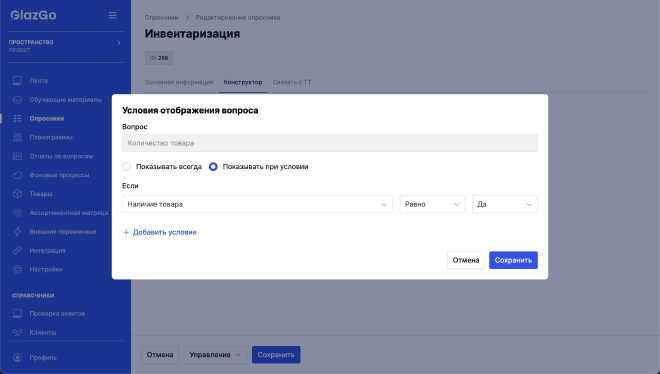Viewport: 660px width, 374px height.
Task: Switch to Основная информация tab
Action: coord(179,82)
